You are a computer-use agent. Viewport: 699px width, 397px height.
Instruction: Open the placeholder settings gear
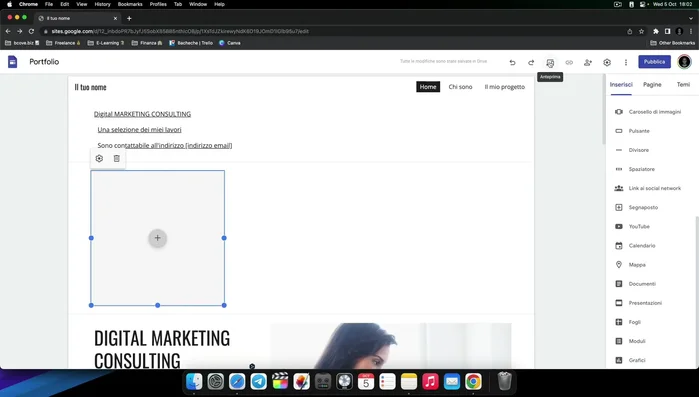click(x=99, y=159)
